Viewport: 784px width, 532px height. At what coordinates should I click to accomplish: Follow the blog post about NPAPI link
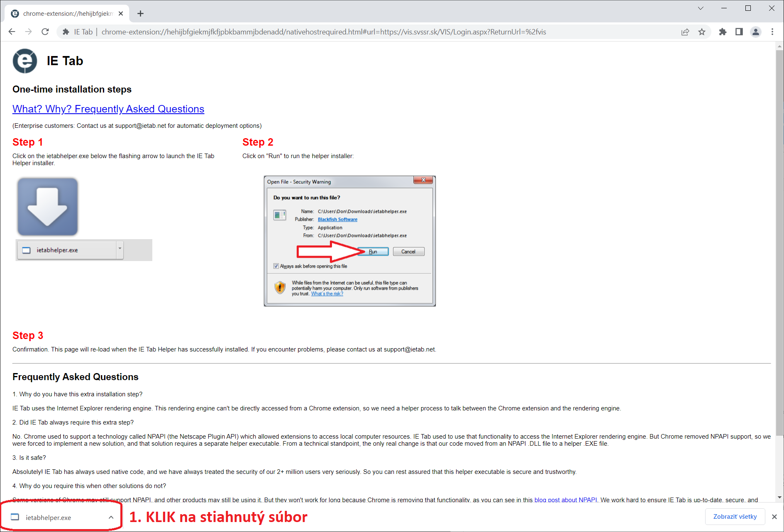coord(566,500)
